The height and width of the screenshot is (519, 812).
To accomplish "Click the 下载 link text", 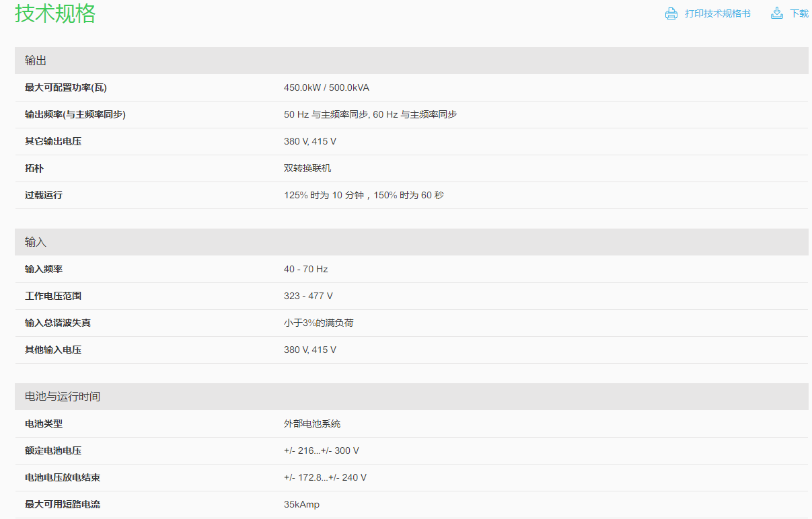I will (x=799, y=13).
